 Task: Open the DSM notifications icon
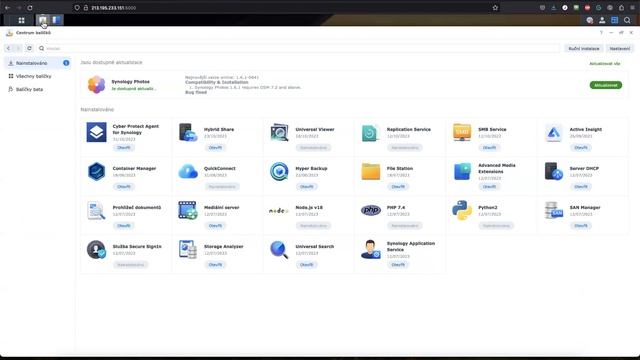pos(589,20)
